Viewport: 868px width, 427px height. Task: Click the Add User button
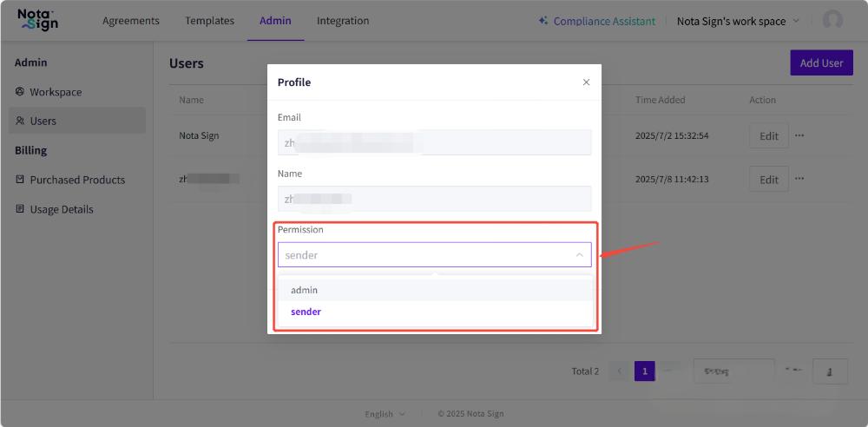point(821,62)
